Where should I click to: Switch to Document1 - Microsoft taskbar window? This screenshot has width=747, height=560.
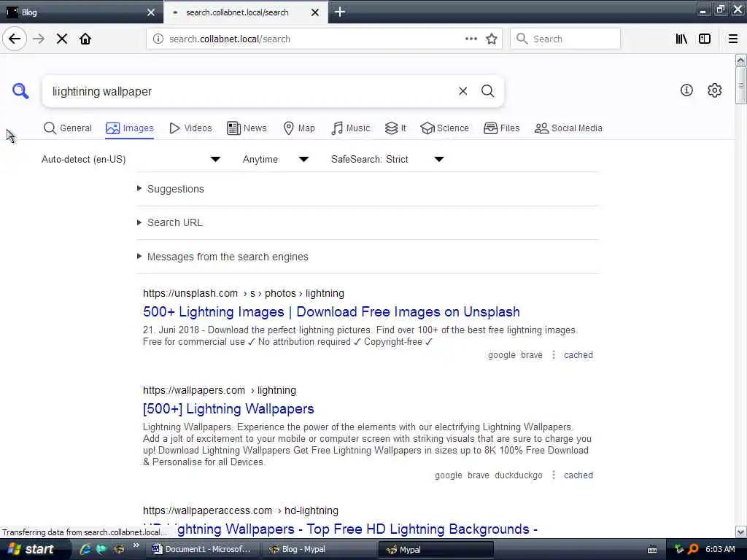tap(202, 550)
